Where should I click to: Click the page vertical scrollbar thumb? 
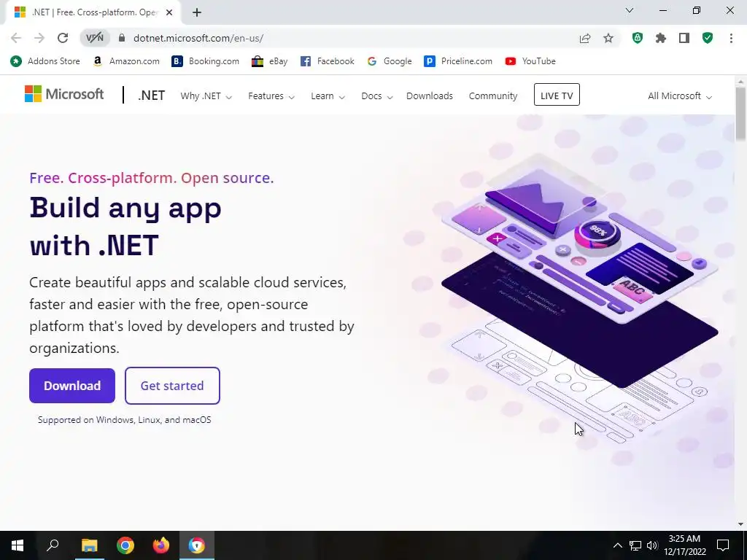coord(740,113)
